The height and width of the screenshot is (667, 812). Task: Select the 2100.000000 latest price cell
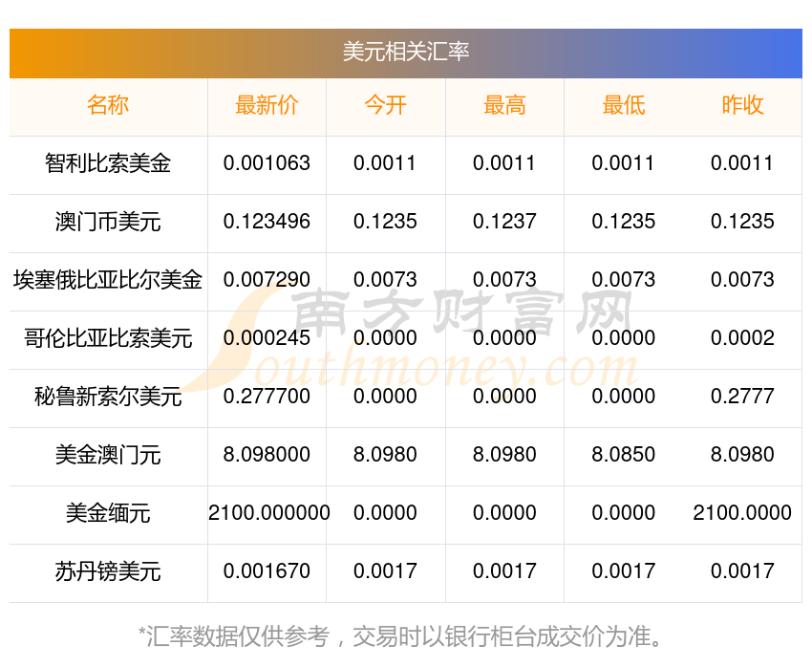coord(268,513)
